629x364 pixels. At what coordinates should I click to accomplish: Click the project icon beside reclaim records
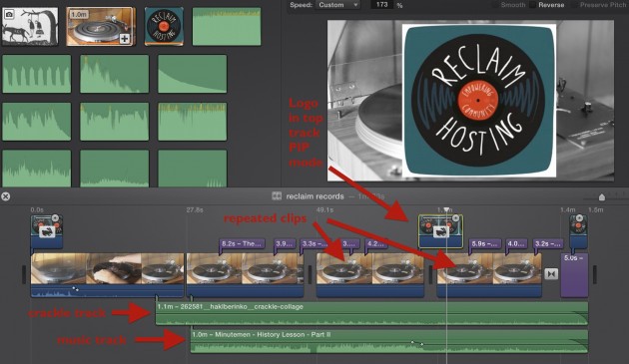point(277,196)
